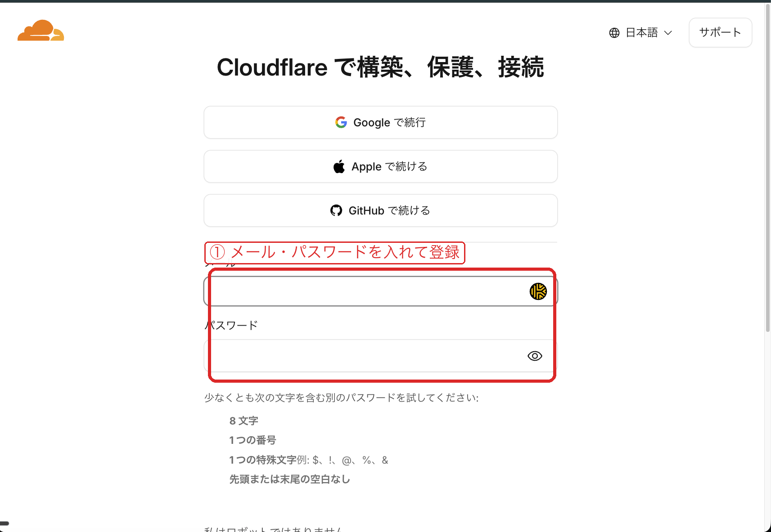Click the パスワード field label
The width and height of the screenshot is (771, 532).
point(231,325)
